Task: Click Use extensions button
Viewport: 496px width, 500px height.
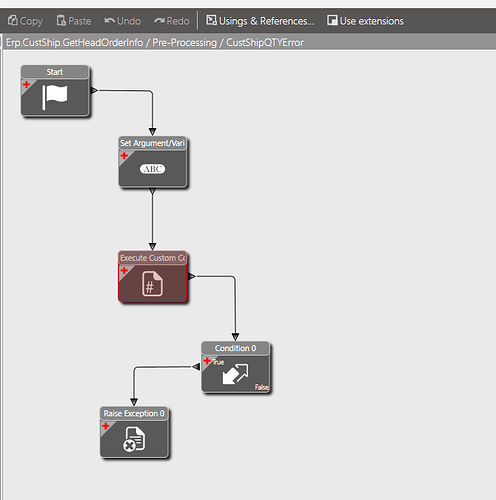Action: point(365,21)
